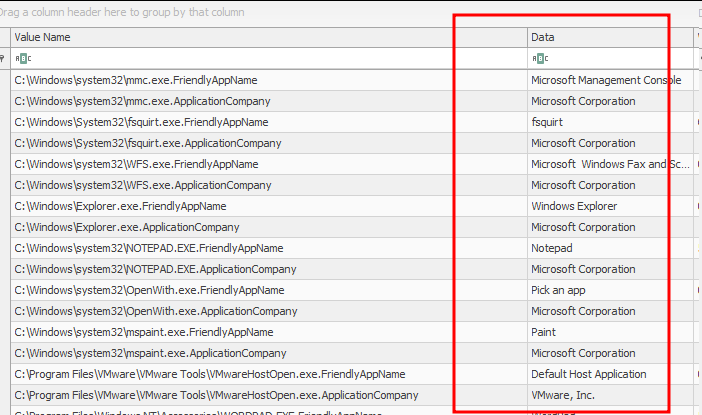Open the Data column filter condition icon

pos(540,58)
